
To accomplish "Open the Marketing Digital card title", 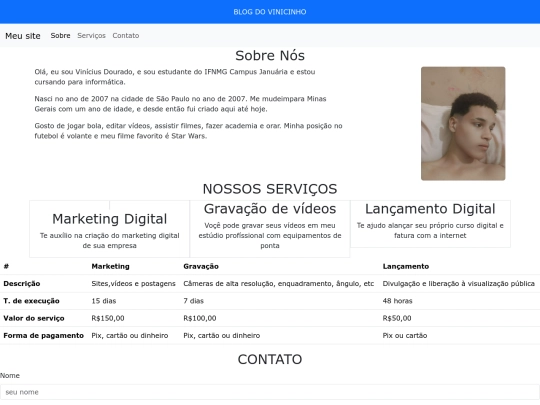I will [x=110, y=219].
